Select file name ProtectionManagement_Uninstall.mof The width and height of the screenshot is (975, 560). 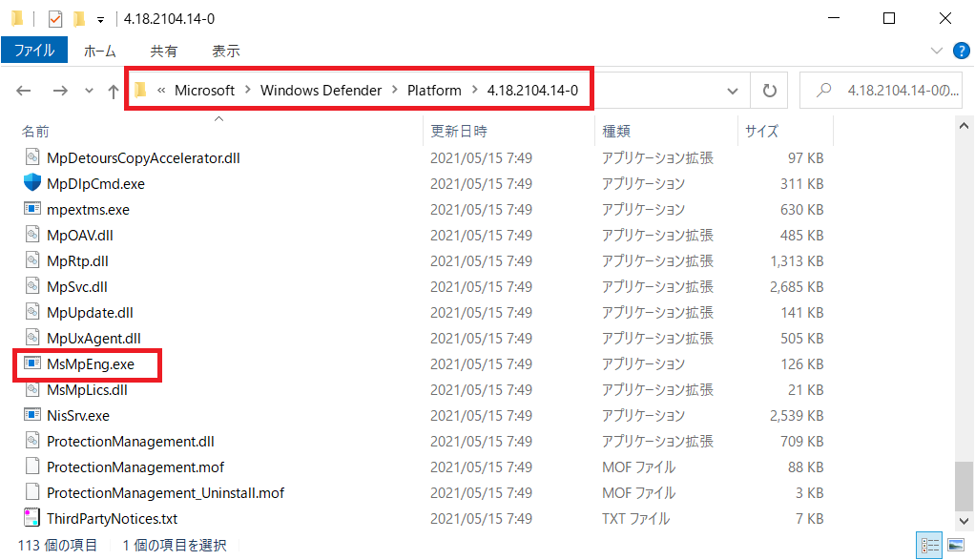(165, 493)
